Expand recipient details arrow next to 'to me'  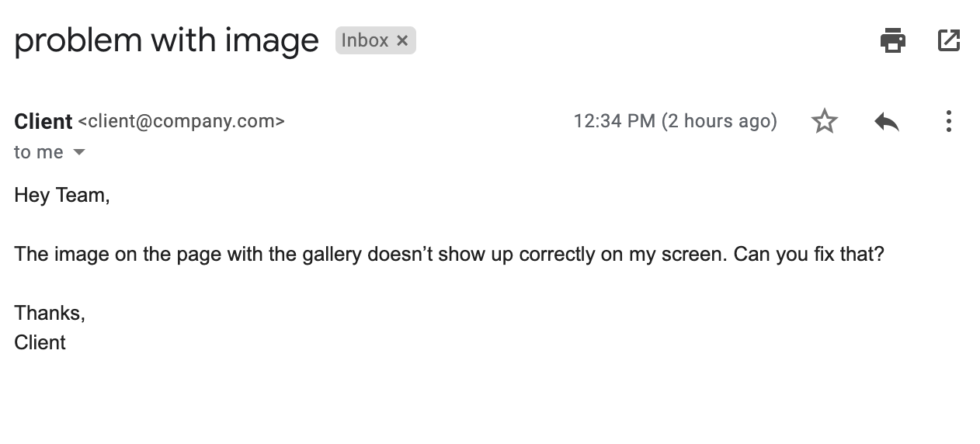78,152
